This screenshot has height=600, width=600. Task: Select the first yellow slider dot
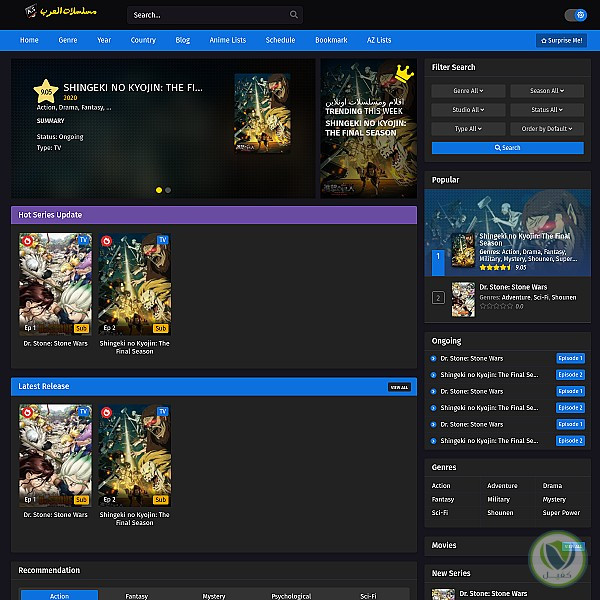coord(159,190)
